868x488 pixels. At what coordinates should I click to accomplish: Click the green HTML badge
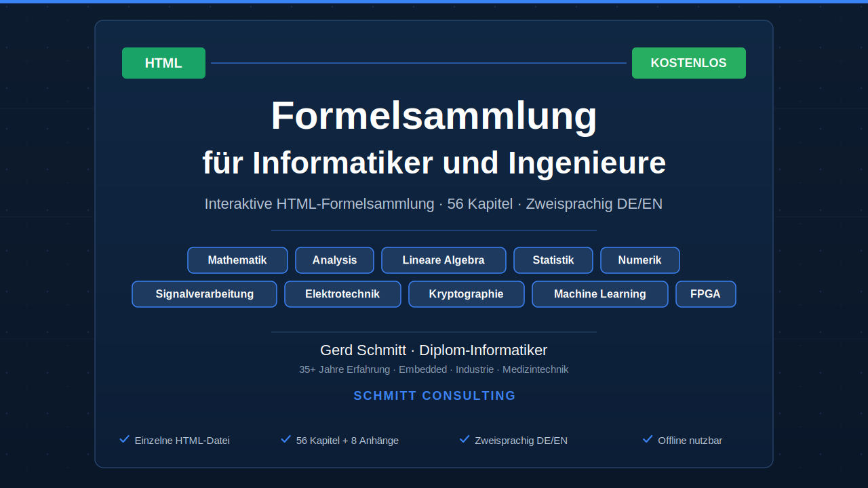[x=163, y=62]
